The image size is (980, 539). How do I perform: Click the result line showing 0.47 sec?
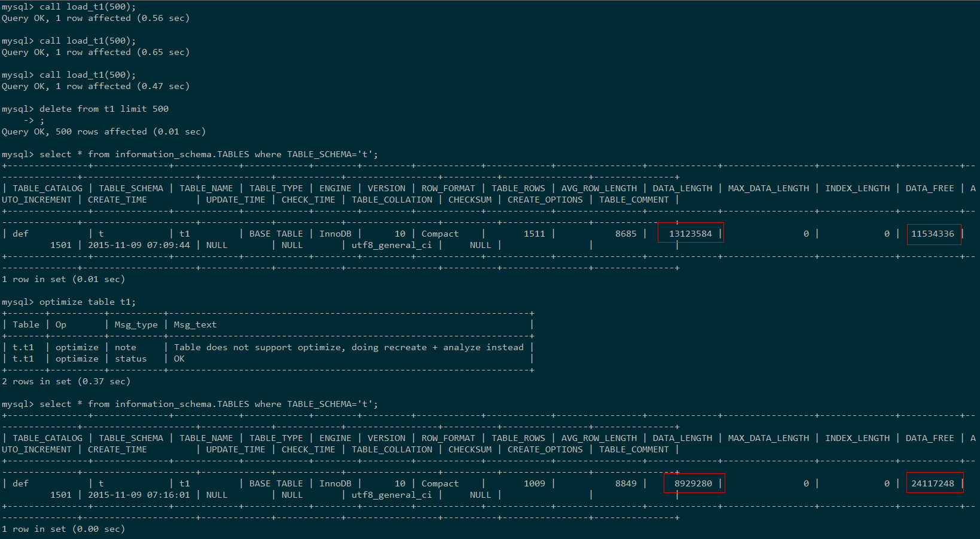tap(96, 87)
